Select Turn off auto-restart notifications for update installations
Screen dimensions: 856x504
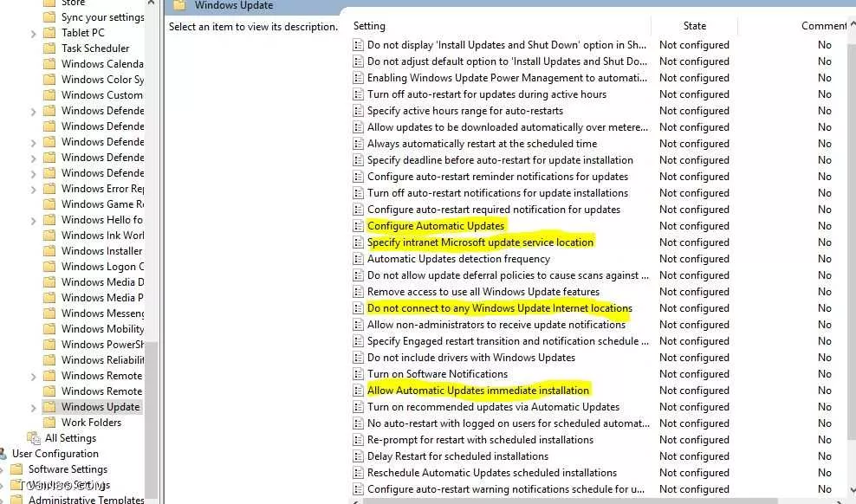[497, 193]
